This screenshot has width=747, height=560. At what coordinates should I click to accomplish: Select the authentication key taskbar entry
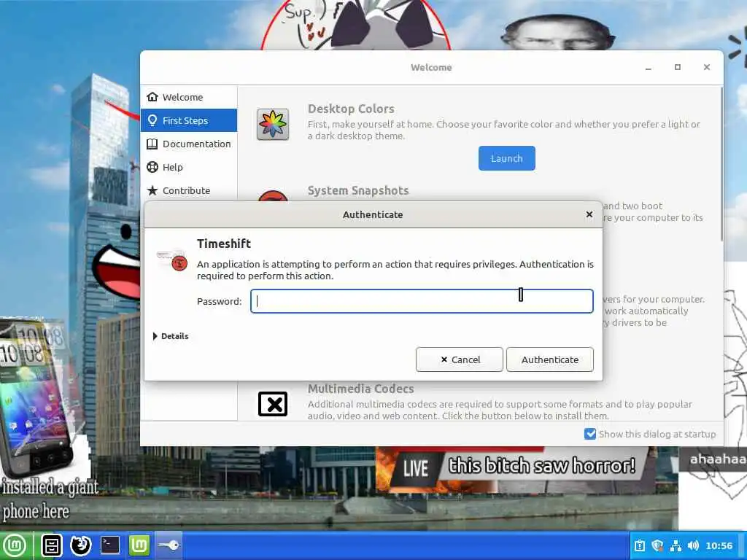169,545
